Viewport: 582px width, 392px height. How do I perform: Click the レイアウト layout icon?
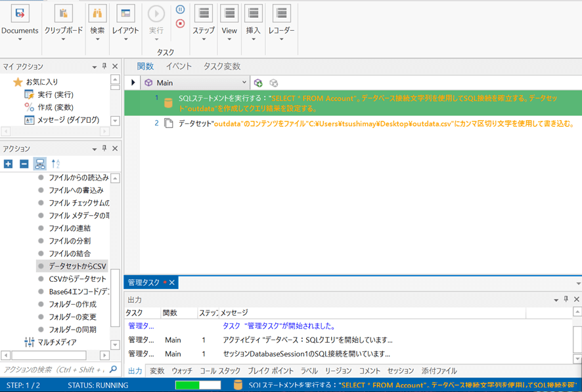[125, 14]
